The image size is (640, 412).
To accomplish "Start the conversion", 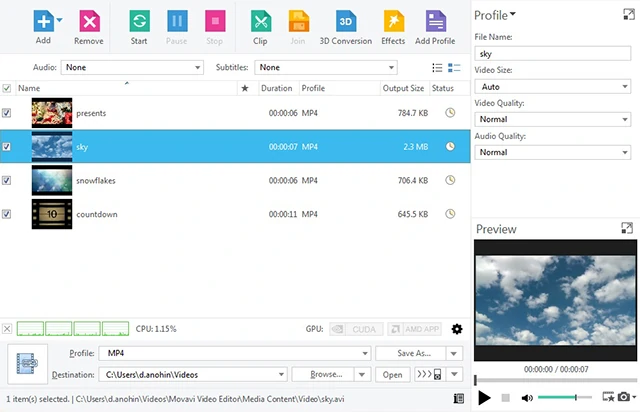I will pos(139,26).
